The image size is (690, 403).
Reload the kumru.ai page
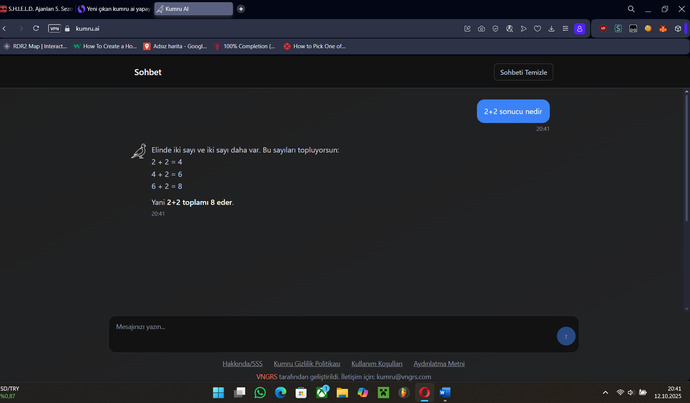[x=36, y=29]
